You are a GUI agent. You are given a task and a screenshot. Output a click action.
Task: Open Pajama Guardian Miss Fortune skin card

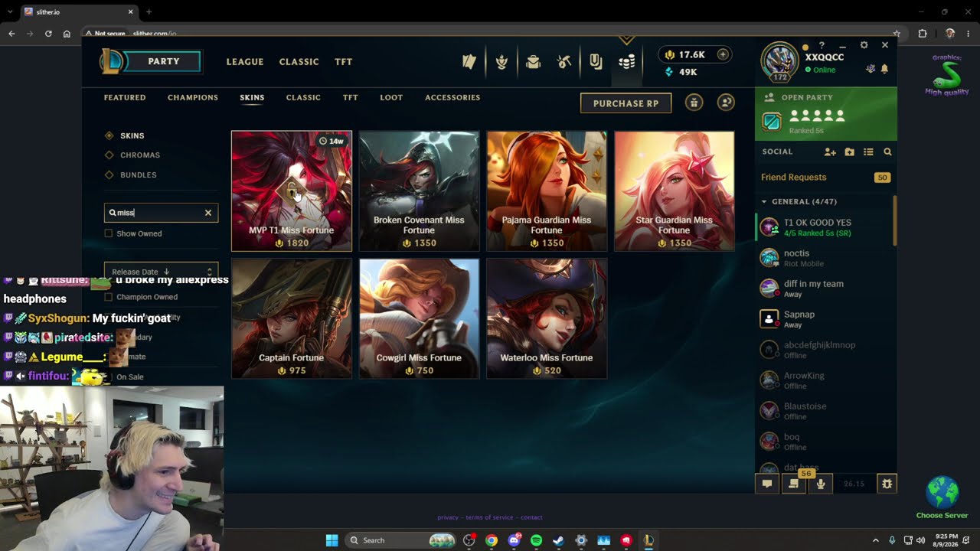point(547,191)
